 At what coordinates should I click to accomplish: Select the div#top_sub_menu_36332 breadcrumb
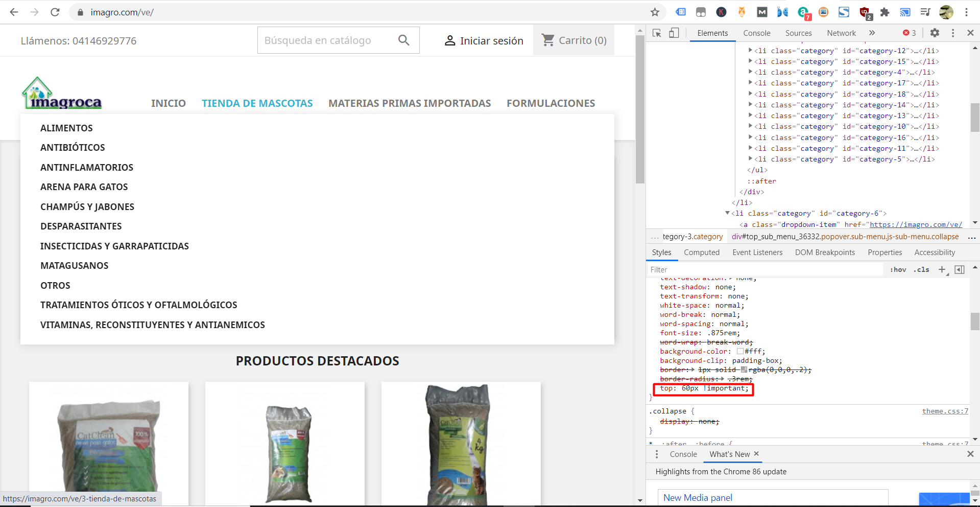pyautogui.click(x=845, y=237)
